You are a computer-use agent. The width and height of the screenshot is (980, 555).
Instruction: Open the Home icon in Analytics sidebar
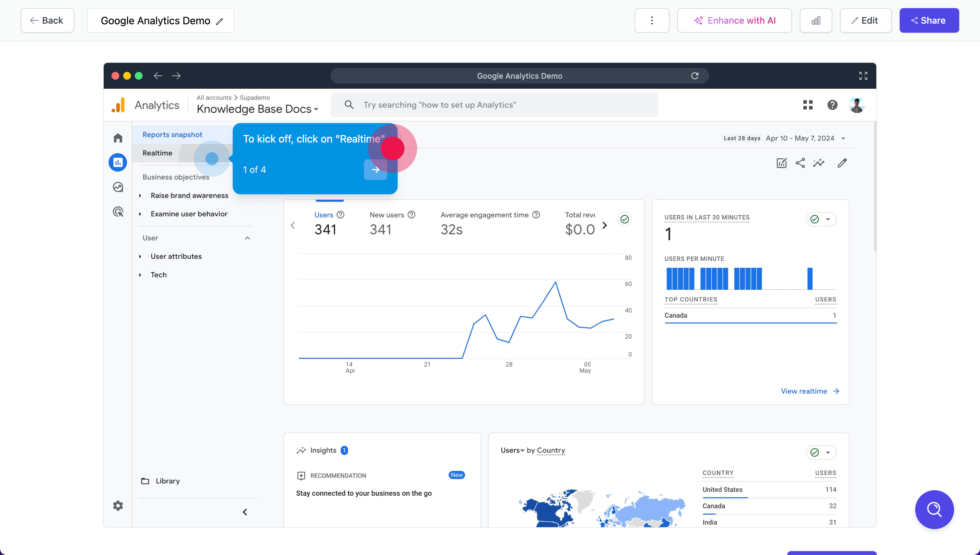tap(118, 138)
